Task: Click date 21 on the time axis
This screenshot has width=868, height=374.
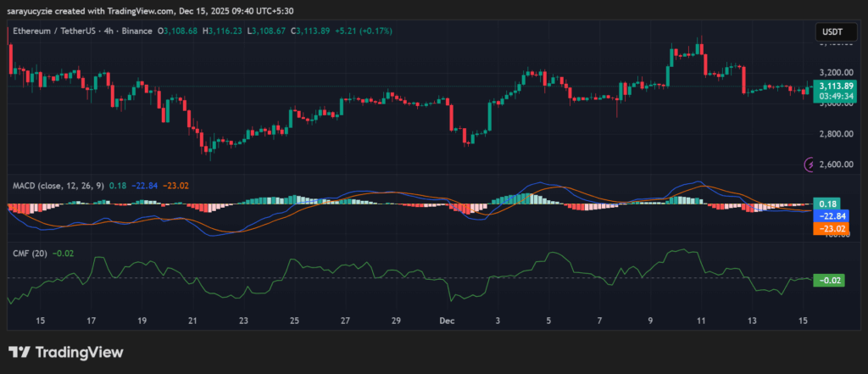Action: point(192,321)
